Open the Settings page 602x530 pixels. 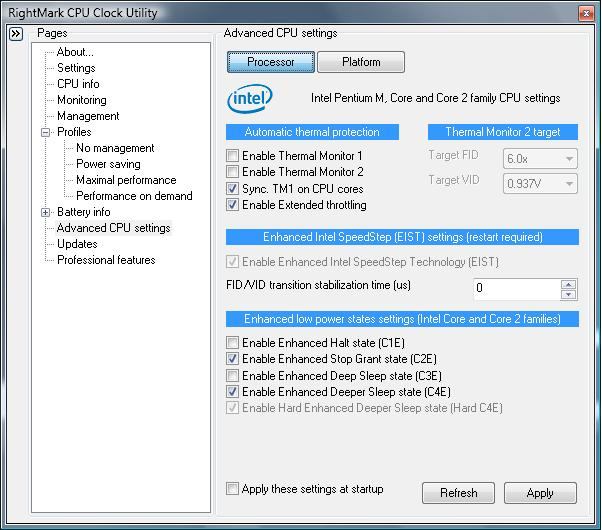pyautogui.click(x=76, y=68)
